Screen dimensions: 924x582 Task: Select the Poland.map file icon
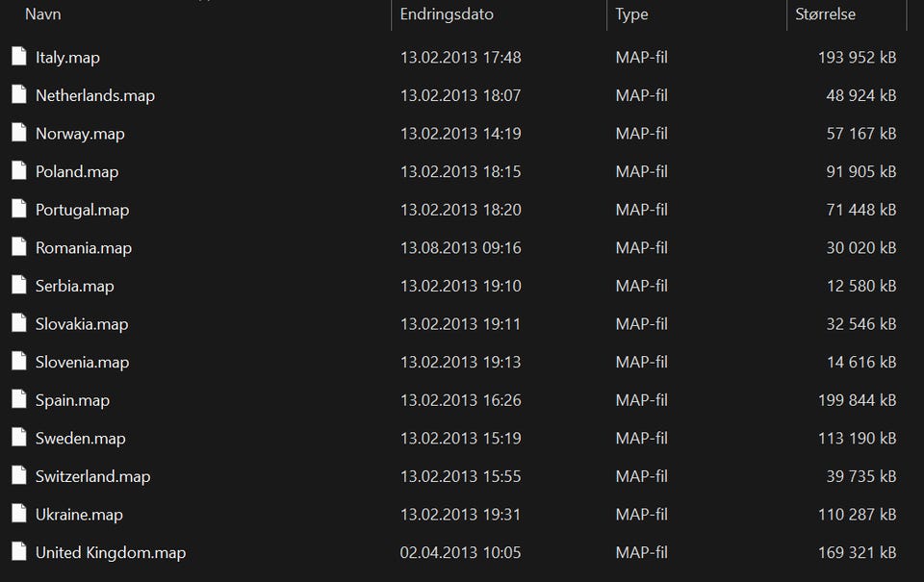coord(19,171)
